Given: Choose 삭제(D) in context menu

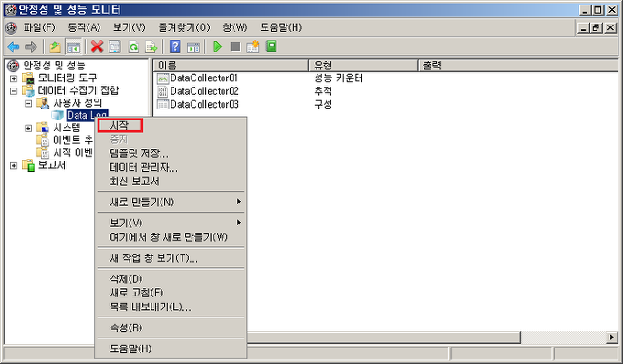Looking at the screenshot, I should [x=171, y=279].
